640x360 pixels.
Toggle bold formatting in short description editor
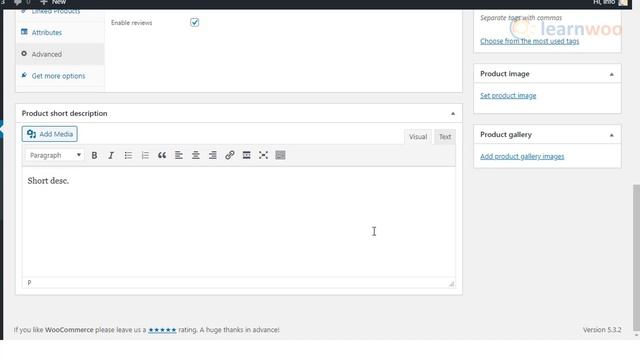[x=94, y=155]
